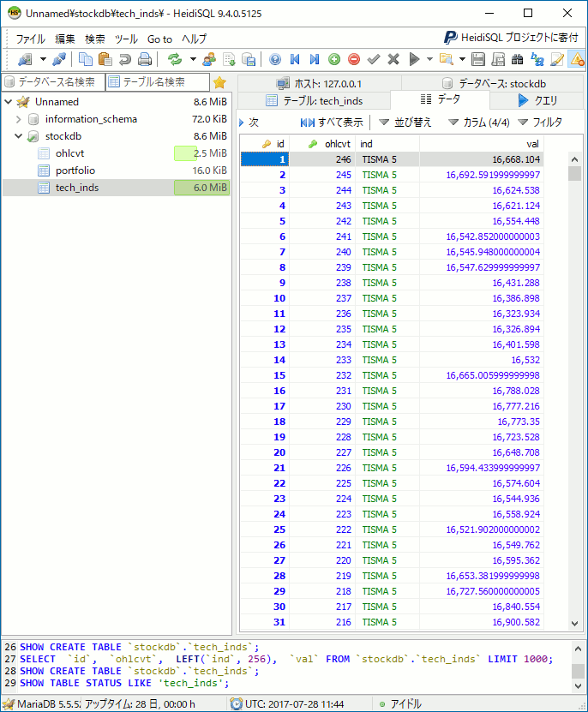Sort by the val column header

click(481, 144)
